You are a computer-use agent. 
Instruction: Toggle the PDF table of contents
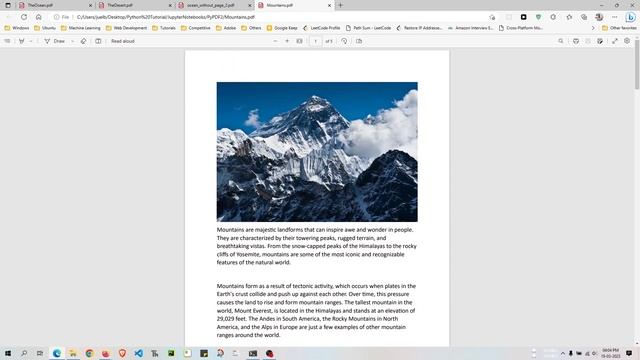click(x=7, y=41)
